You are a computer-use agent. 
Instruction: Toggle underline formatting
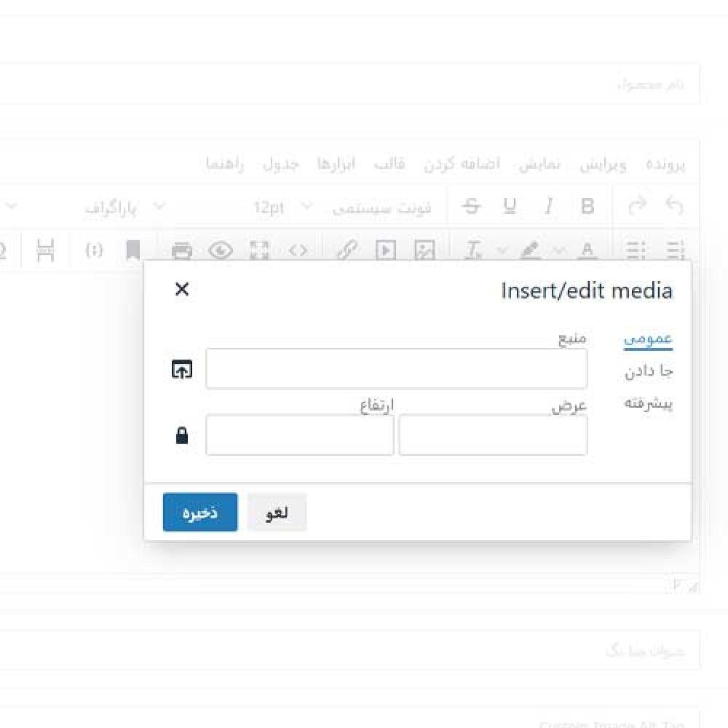[510, 207]
